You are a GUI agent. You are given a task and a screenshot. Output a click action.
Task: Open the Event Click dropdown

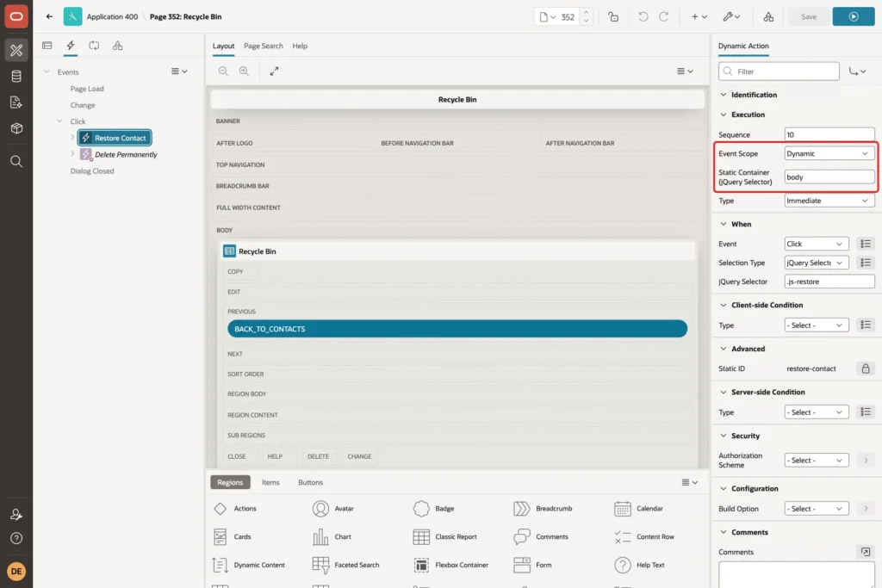(817, 244)
